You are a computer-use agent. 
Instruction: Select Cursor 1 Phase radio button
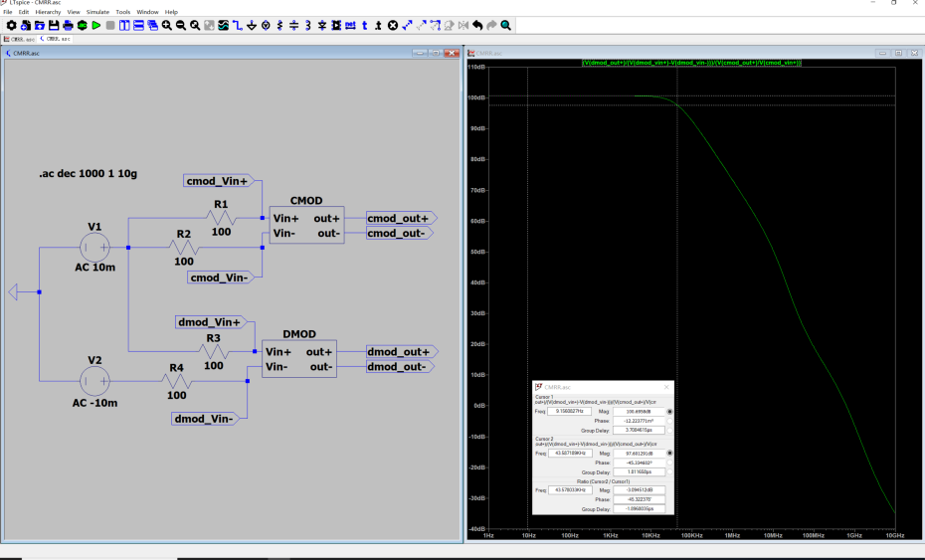pos(669,421)
